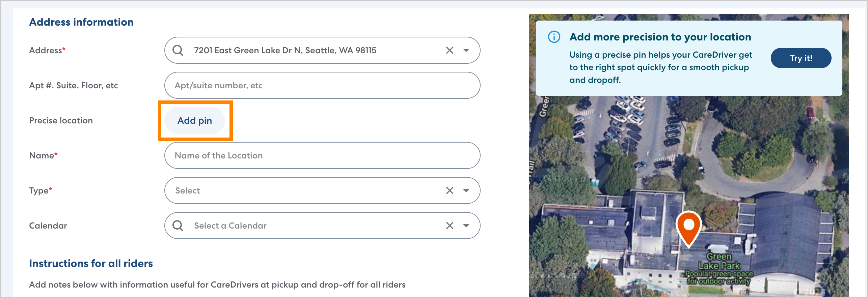Click the Add more precision banner heading
The width and height of the screenshot is (868, 298).
660,37
